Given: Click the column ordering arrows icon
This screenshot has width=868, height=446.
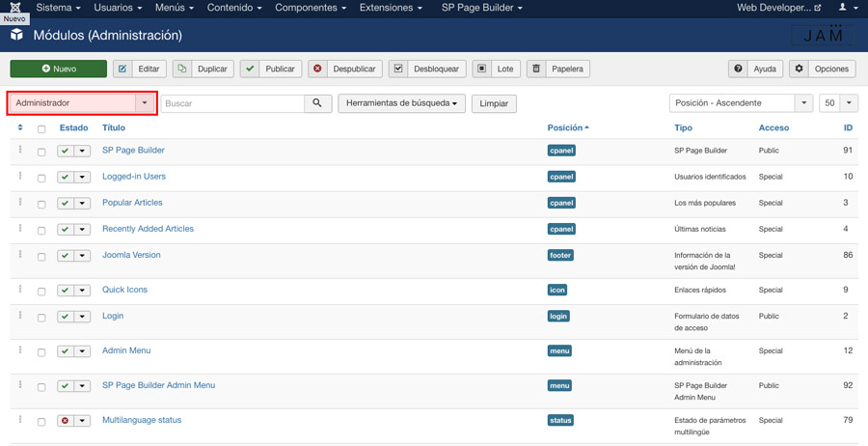Looking at the screenshot, I should pyautogui.click(x=20, y=127).
